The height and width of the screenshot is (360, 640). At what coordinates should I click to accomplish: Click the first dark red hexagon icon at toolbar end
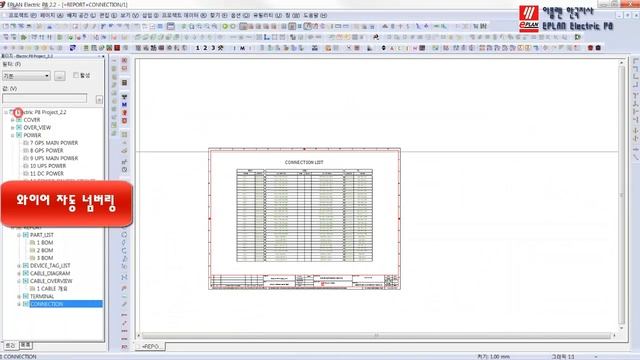click(590, 48)
